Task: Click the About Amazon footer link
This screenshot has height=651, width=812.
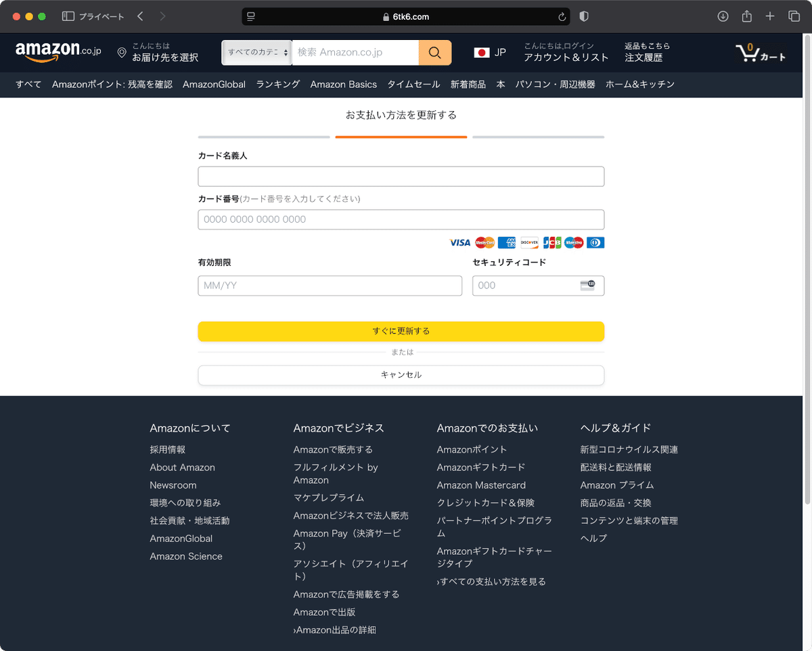Action: pyautogui.click(x=183, y=468)
